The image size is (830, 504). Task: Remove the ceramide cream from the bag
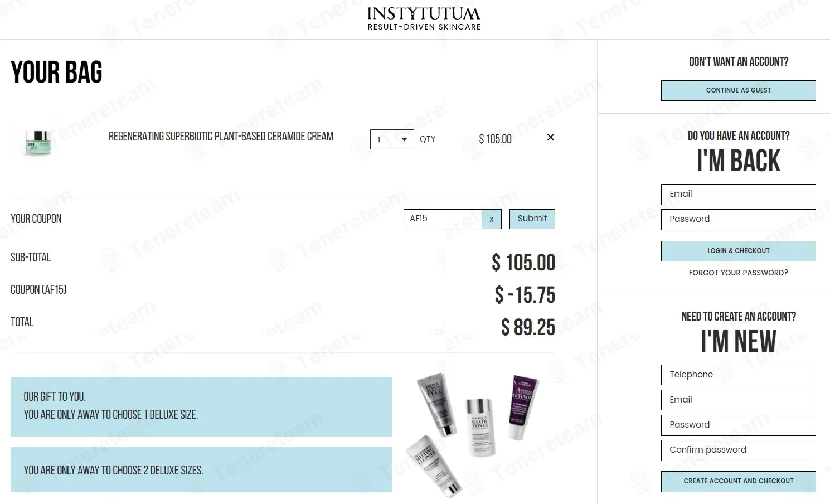(550, 137)
